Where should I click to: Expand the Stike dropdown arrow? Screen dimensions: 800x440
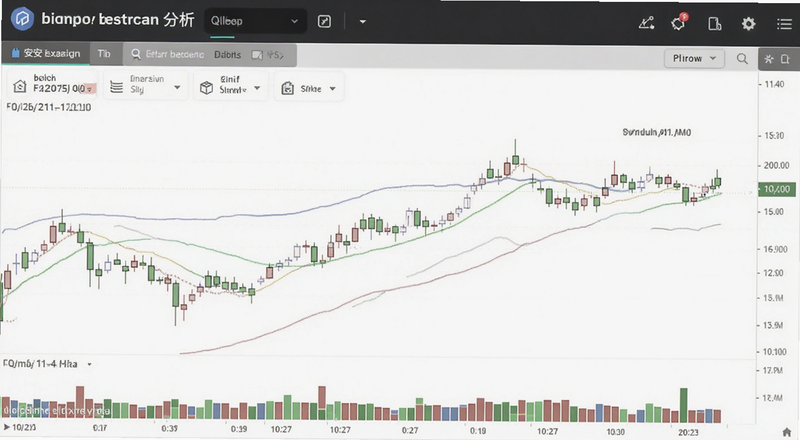(333, 88)
